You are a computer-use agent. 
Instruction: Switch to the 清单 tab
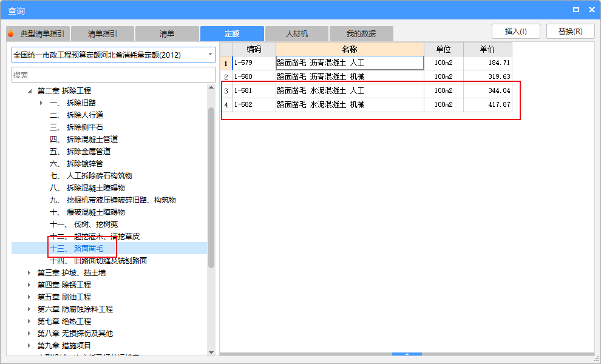[167, 34]
